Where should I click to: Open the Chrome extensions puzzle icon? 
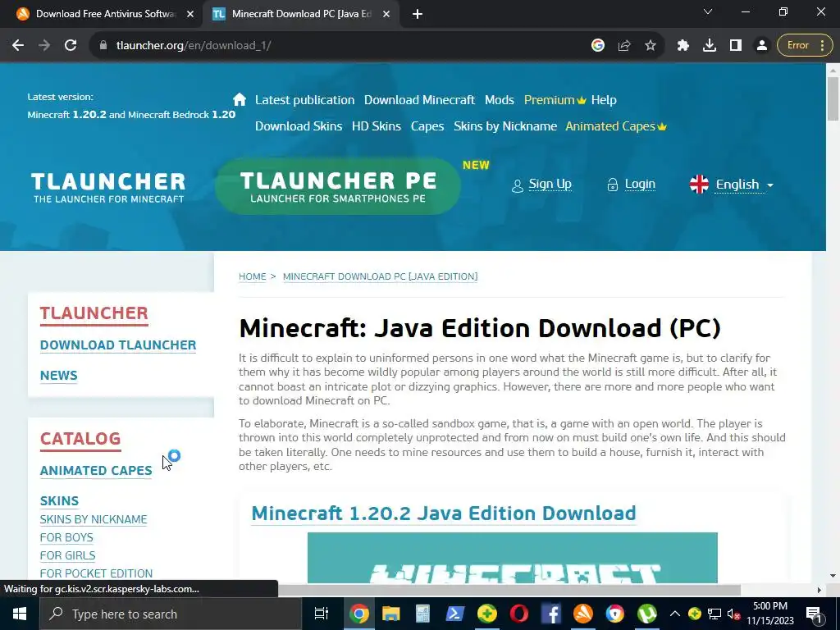[683, 46]
